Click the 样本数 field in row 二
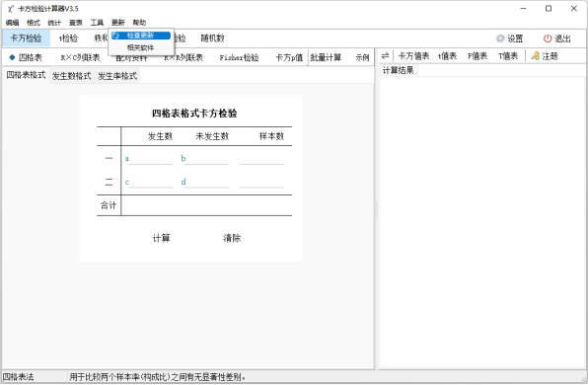This screenshot has height=385, width=588. tap(261, 182)
